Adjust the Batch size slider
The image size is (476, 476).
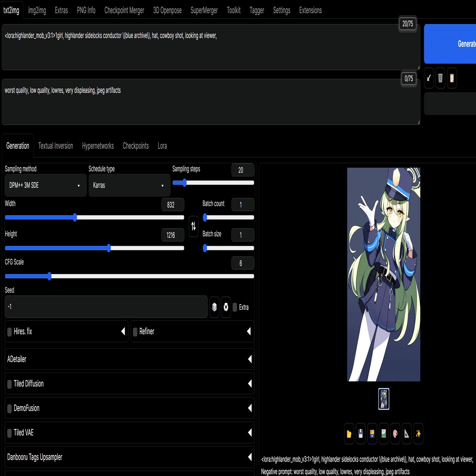coord(228,248)
